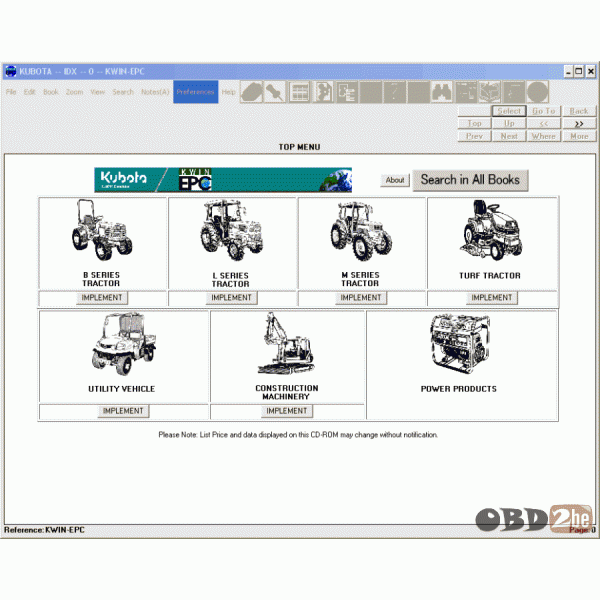The height and width of the screenshot is (600, 600).
Task: Click the Where button
Action: coord(544,136)
